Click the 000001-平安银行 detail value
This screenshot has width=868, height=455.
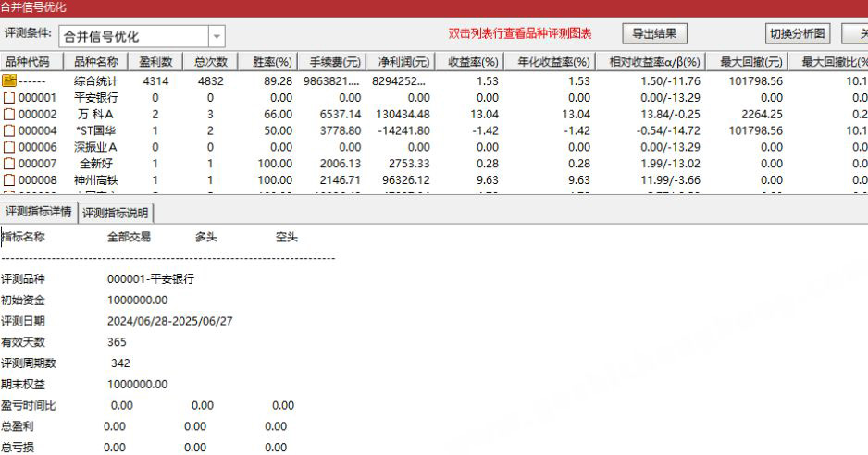[x=151, y=279]
